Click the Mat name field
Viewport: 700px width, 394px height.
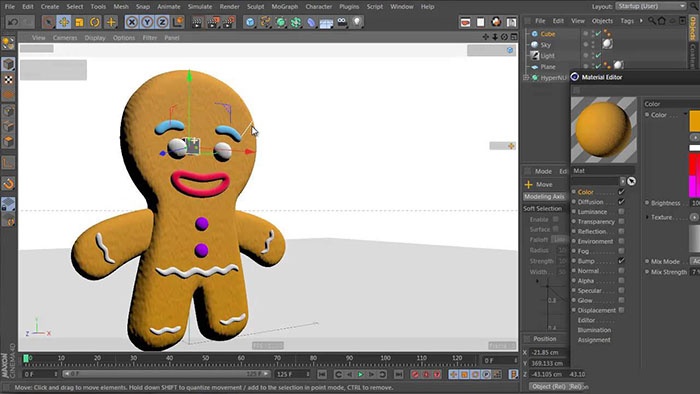click(x=603, y=170)
